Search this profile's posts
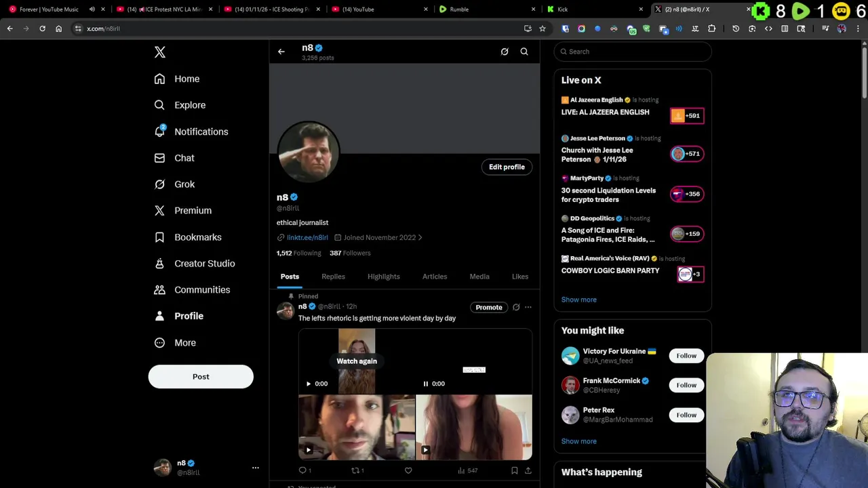This screenshot has height=488, width=868. (x=524, y=52)
